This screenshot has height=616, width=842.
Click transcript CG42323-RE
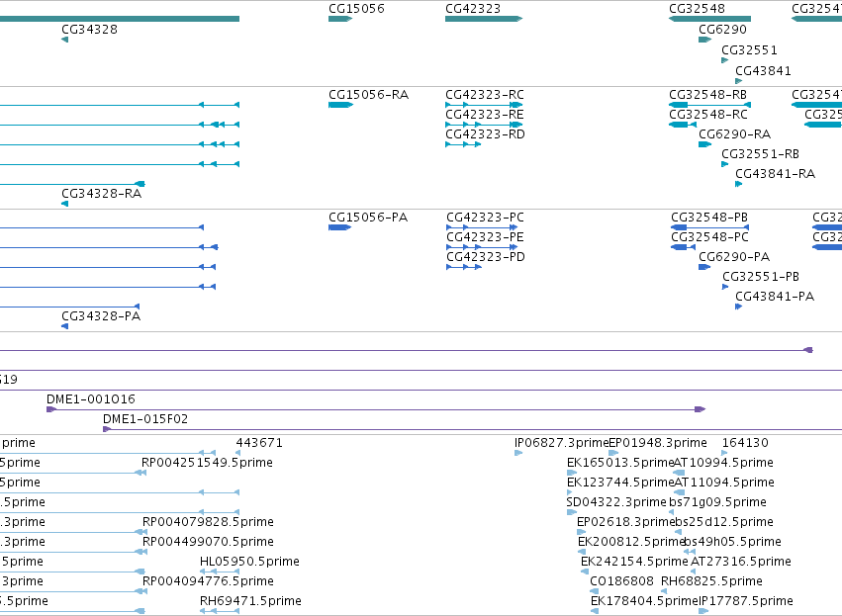[x=485, y=115]
